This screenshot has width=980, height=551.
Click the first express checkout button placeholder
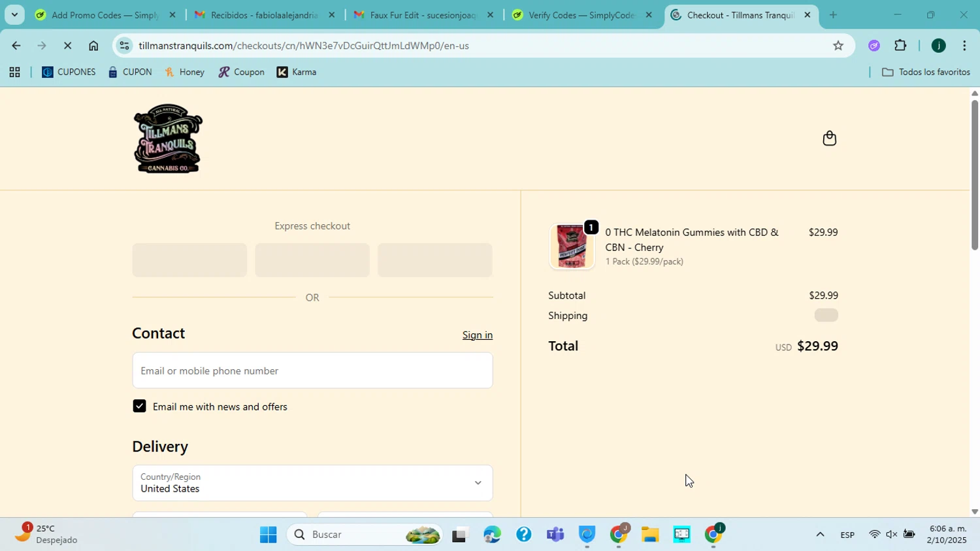pyautogui.click(x=189, y=260)
